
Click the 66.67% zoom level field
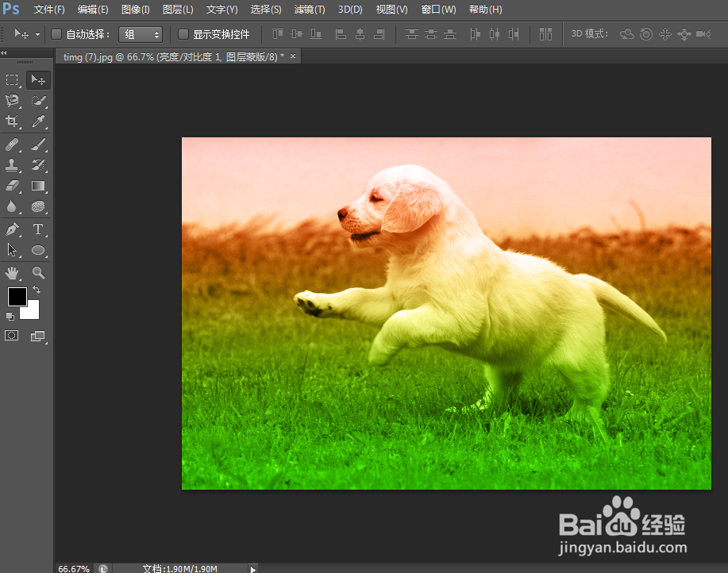pyautogui.click(x=73, y=569)
